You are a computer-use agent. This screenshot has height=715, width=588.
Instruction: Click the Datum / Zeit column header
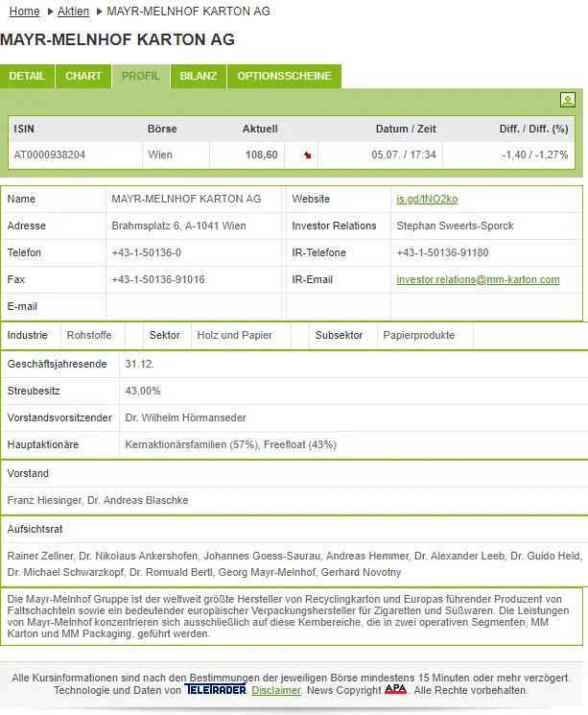point(406,129)
